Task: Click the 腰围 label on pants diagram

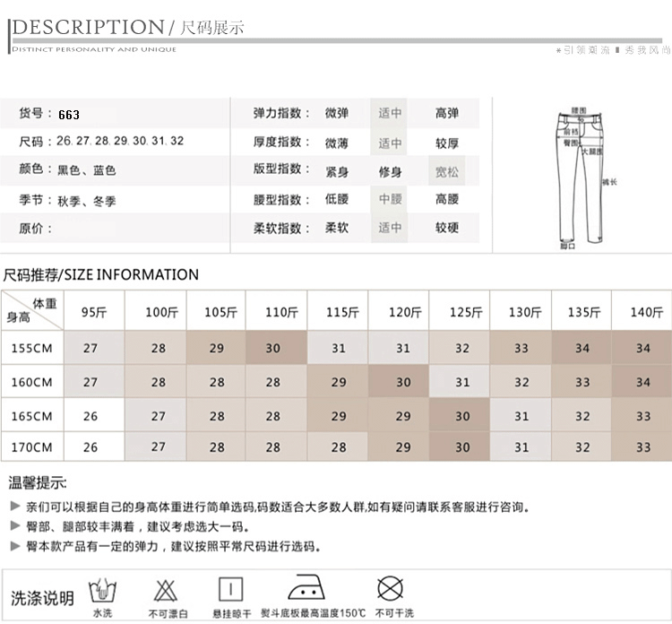Action: pyautogui.click(x=579, y=110)
